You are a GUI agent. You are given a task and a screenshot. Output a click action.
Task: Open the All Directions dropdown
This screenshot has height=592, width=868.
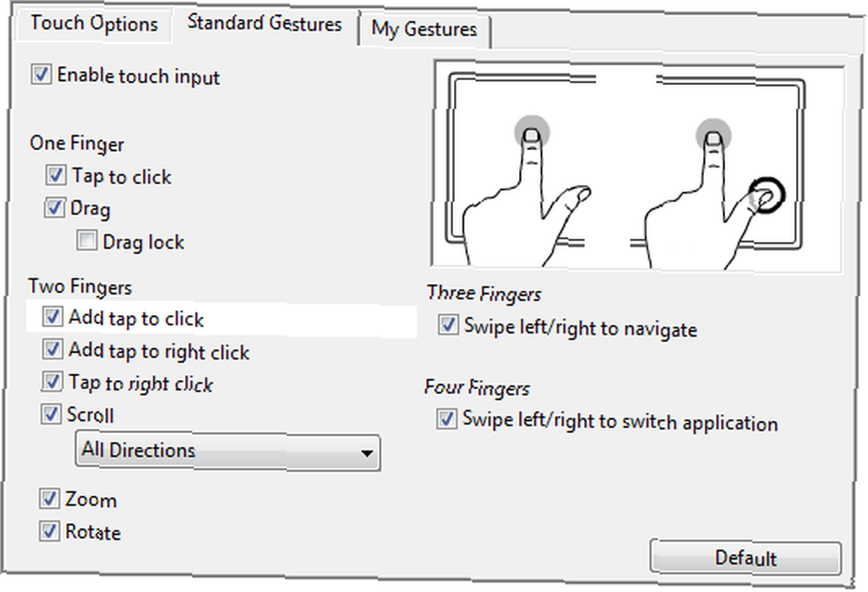tap(227, 452)
